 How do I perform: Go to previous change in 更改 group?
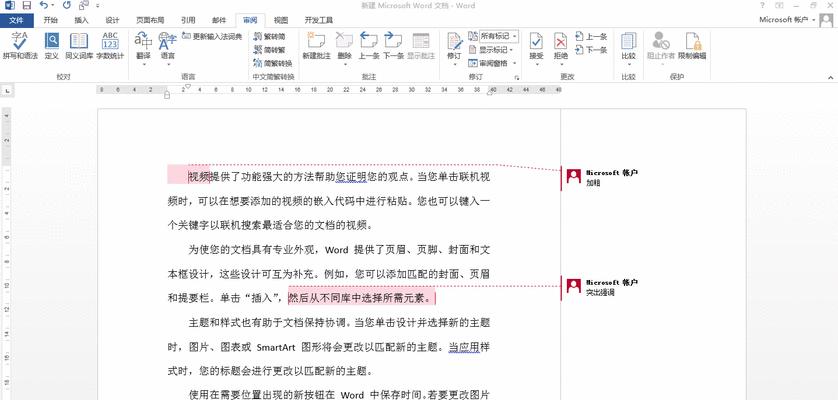(x=591, y=37)
